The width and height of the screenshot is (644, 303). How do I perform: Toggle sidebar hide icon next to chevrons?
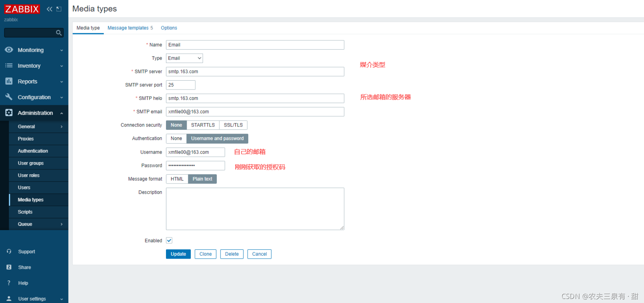click(x=59, y=9)
